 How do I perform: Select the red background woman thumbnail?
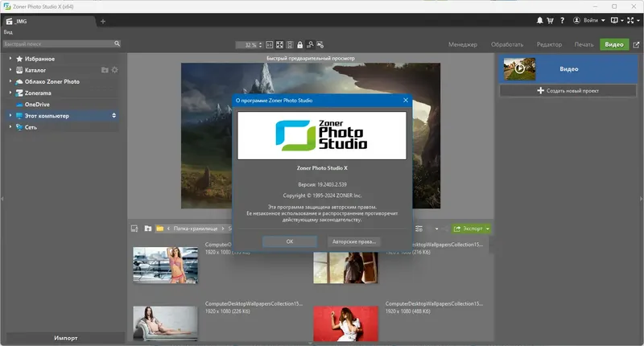click(345, 323)
